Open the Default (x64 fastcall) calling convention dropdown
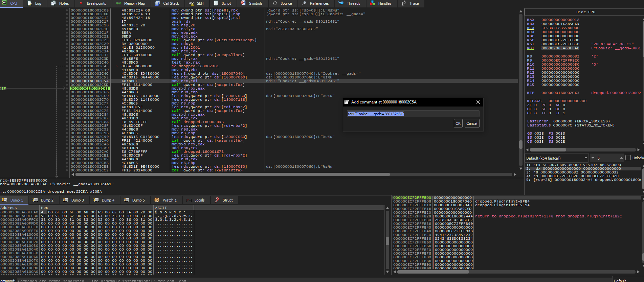The height and width of the screenshot is (282, 644). point(586,158)
